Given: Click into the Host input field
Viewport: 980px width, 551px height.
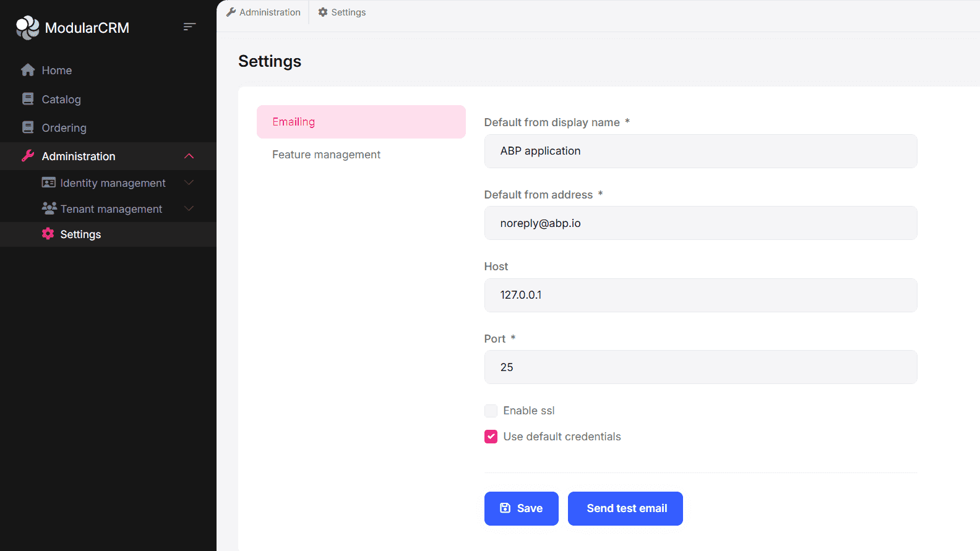Looking at the screenshot, I should click(x=701, y=295).
